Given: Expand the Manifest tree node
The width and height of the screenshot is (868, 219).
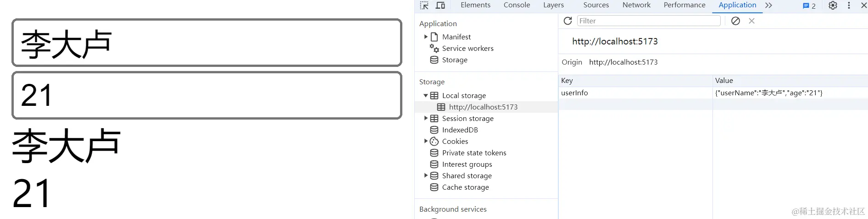Looking at the screenshot, I should [426, 37].
